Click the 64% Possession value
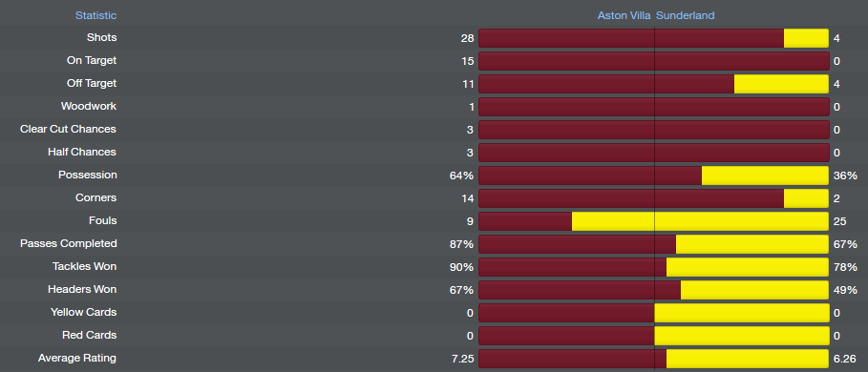This screenshot has height=372, width=868. point(461,176)
